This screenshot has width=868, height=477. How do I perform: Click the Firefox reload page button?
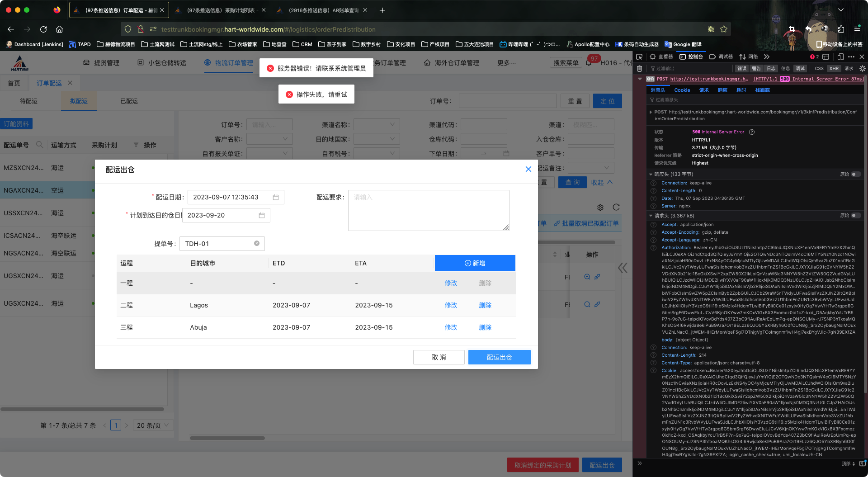[x=43, y=29]
